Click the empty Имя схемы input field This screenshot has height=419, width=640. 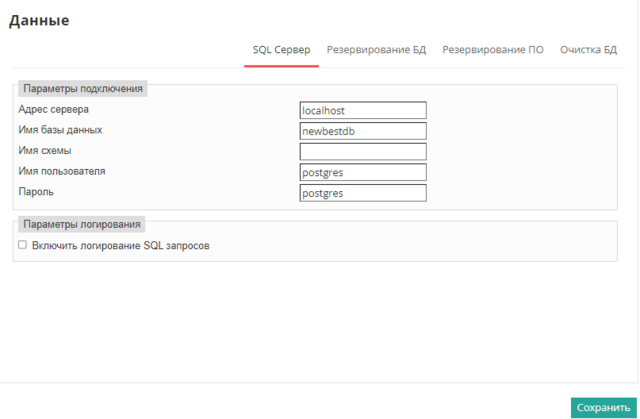[x=363, y=152]
